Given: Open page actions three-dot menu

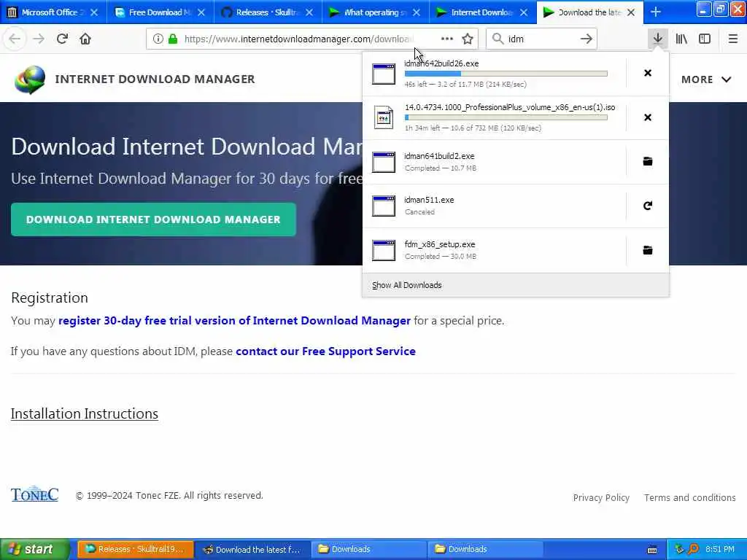Looking at the screenshot, I should tap(447, 39).
